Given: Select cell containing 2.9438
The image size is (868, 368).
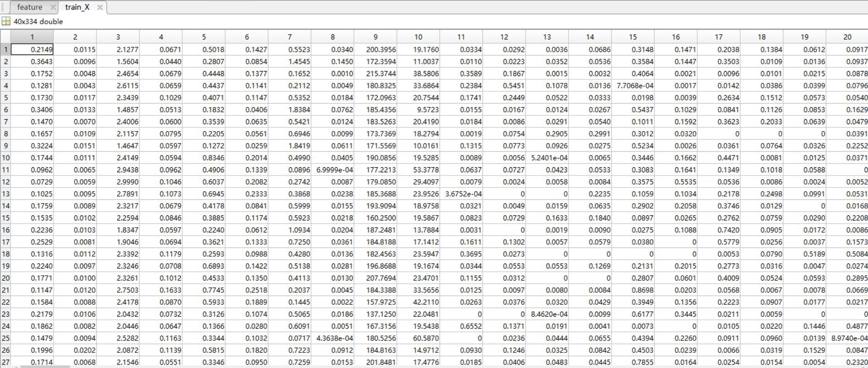Looking at the screenshot, I should pyautogui.click(x=118, y=170).
